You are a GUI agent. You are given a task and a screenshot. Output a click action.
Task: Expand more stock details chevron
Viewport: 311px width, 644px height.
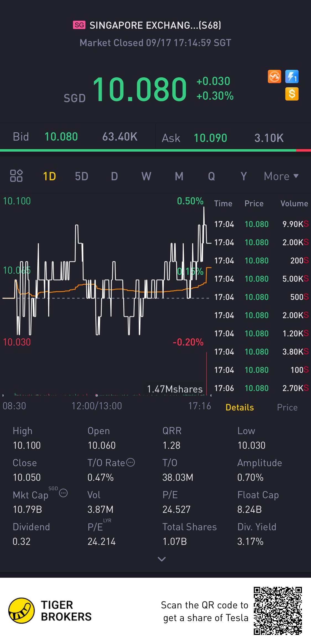(x=162, y=559)
